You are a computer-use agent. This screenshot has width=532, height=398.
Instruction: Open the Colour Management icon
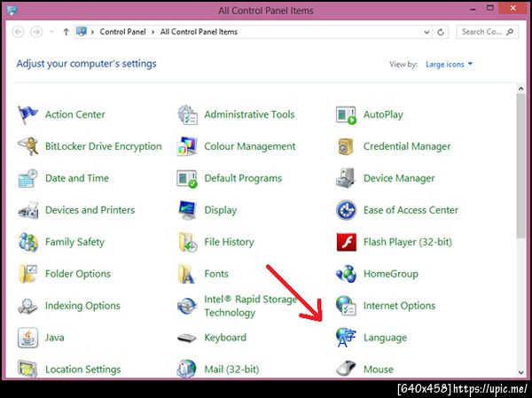pos(187,146)
